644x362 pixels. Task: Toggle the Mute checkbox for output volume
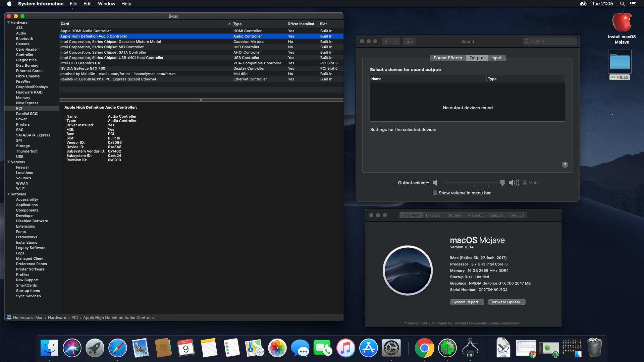click(x=525, y=183)
